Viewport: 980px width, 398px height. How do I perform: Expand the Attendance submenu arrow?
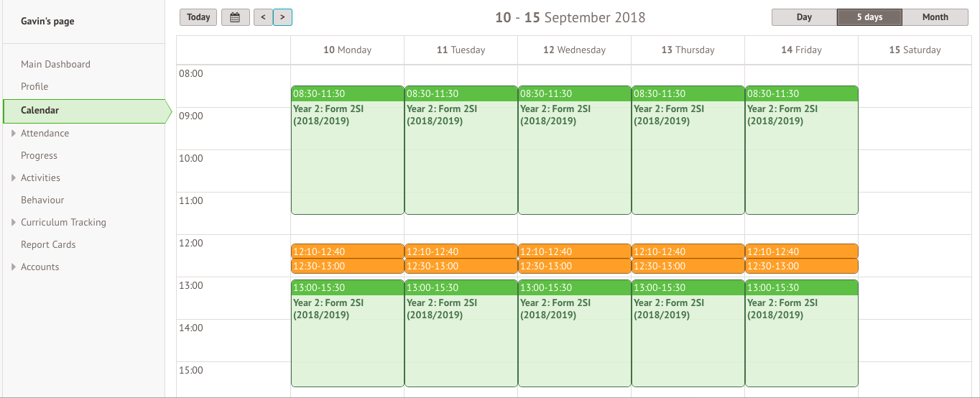[x=14, y=133]
